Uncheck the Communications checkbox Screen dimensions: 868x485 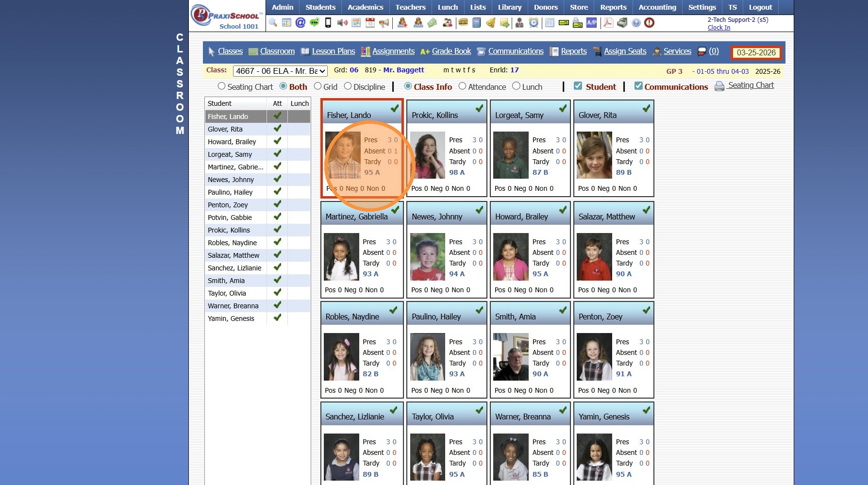click(638, 86)
